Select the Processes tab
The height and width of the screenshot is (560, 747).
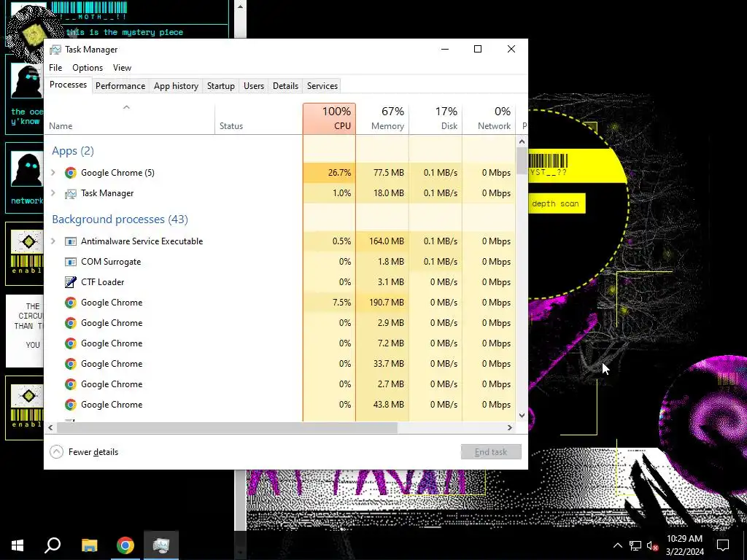[x=68, y=85]
